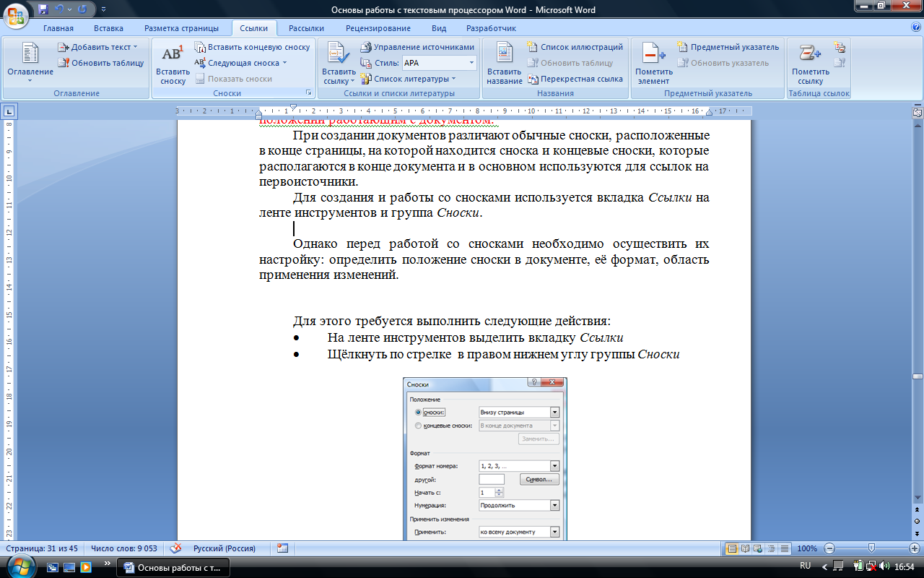Open Сноски dialog launcher arrow
924x578 pixels.
308,93
